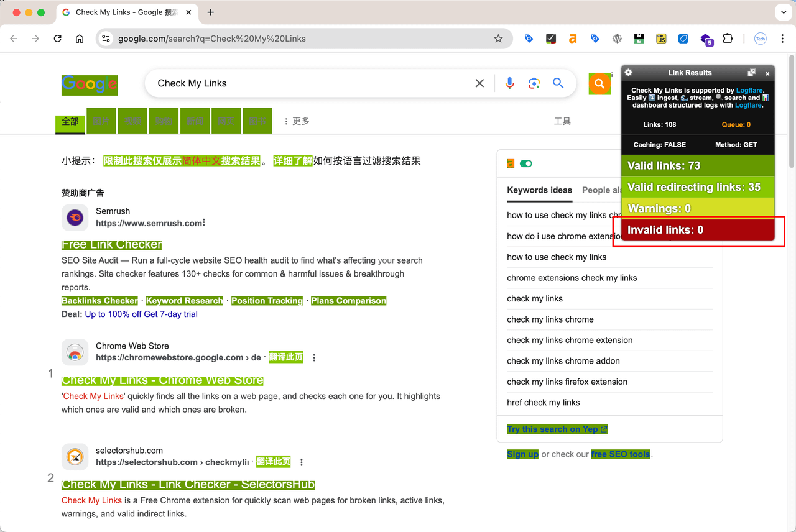The height and width of the screenshot is (532, 796).
Task: Select keyword 'href check my links'
Action: click(x=544, y=403)
